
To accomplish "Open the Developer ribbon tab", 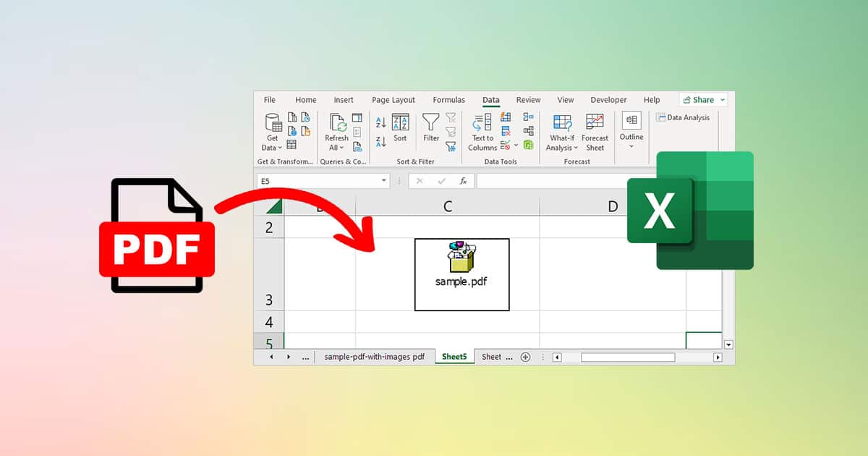I will tap(608, 100).
